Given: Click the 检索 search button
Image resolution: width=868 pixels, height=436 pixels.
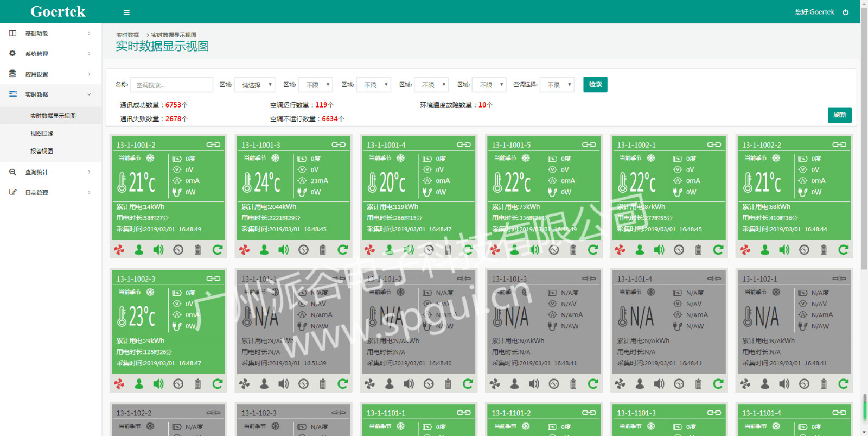Looking at the screenshot, I should pyautogui.click(x=595, y=85).
